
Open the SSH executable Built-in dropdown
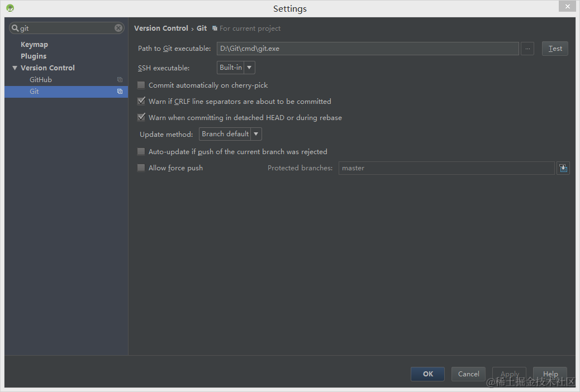coord(236,68)
